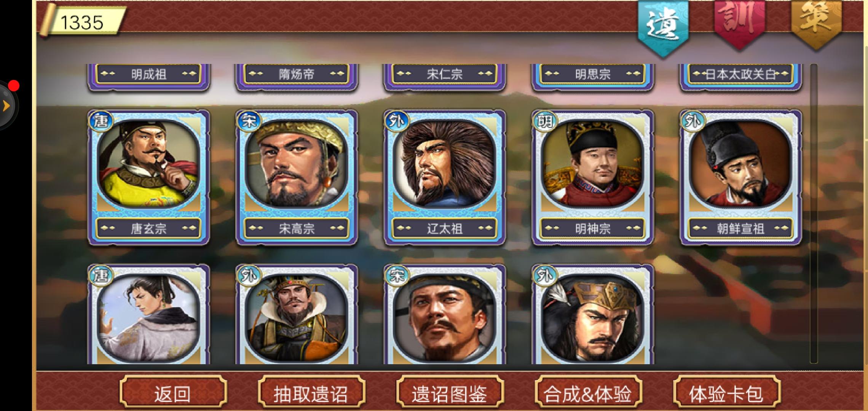Viewport: 868px width, 411px height.
Task: Switch to the gold 策 banner tab
Action: [x=816, y=23]
